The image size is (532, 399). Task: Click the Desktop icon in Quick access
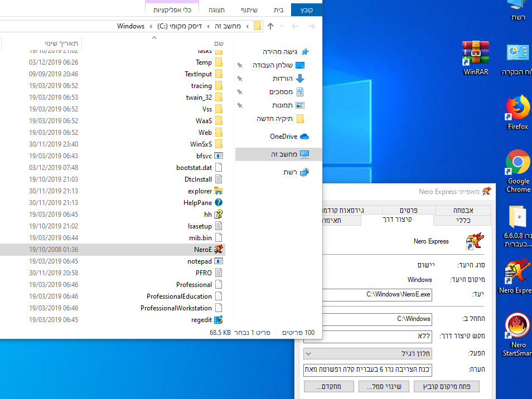[x=300, y=65]
